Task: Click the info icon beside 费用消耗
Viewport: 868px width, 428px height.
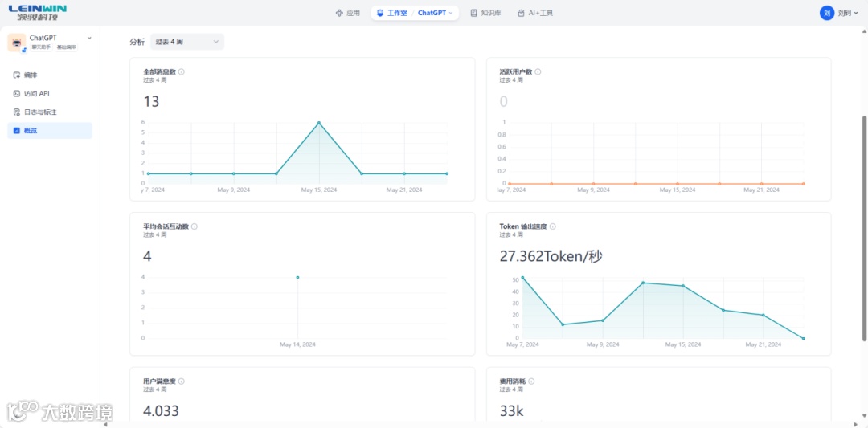Action: pos(531,381)
